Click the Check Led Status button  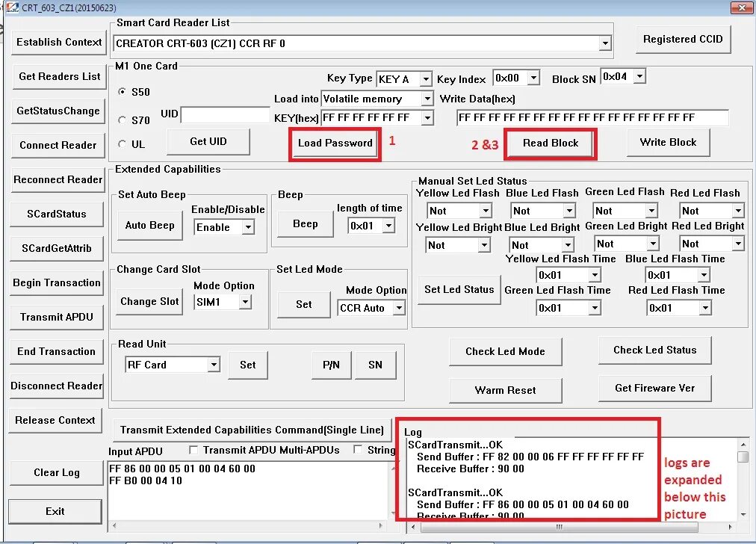654,350
